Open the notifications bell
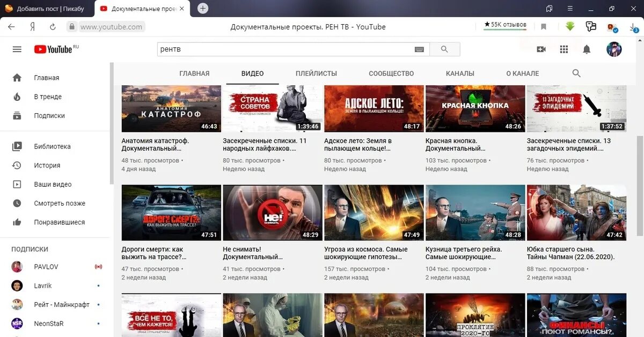The width and height of the screenshot is (644, 337). click(587, 49)
